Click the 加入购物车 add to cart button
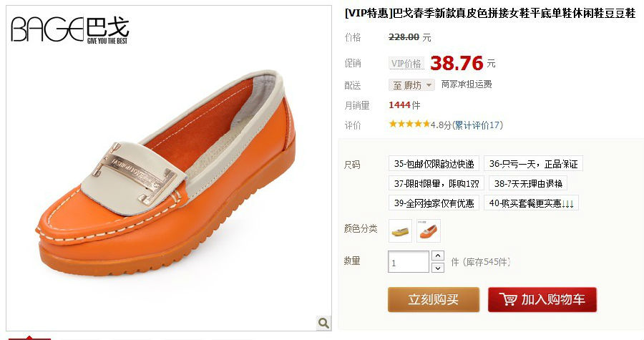 click(x=542, y=299)
